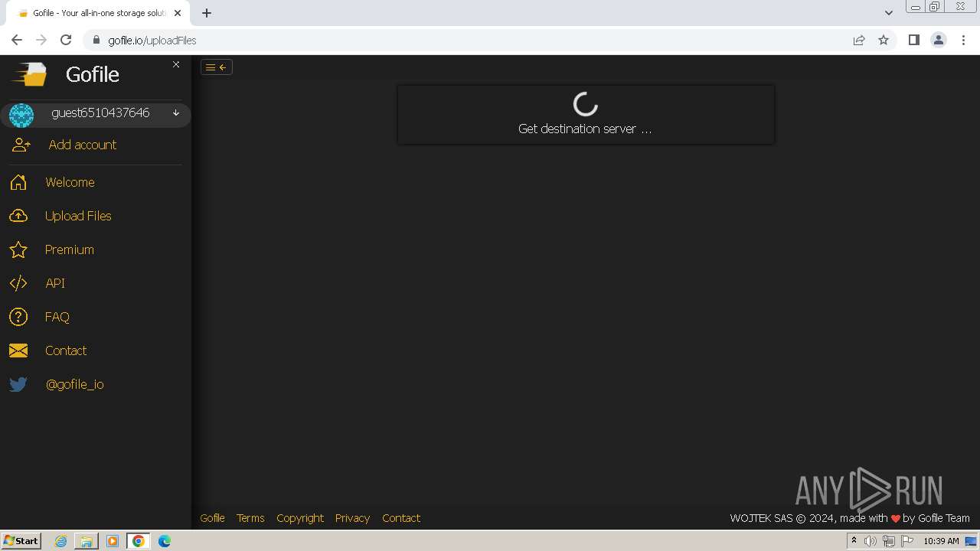Open the Chrome profile avatar
980x551 pixels.
939,40
